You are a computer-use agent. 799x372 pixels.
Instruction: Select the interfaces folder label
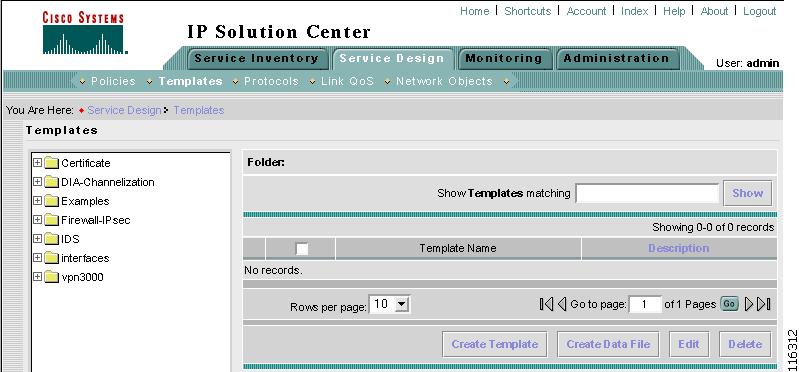coord(85,258)
